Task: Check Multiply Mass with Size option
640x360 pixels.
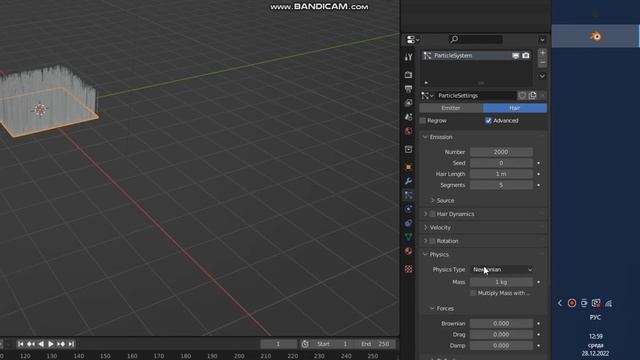Action: point(473,293)
